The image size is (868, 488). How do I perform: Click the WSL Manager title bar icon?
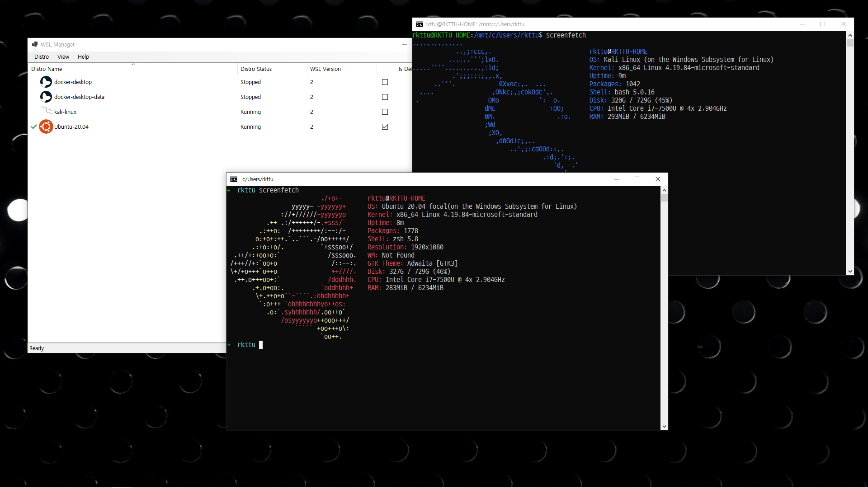[35, 44]
